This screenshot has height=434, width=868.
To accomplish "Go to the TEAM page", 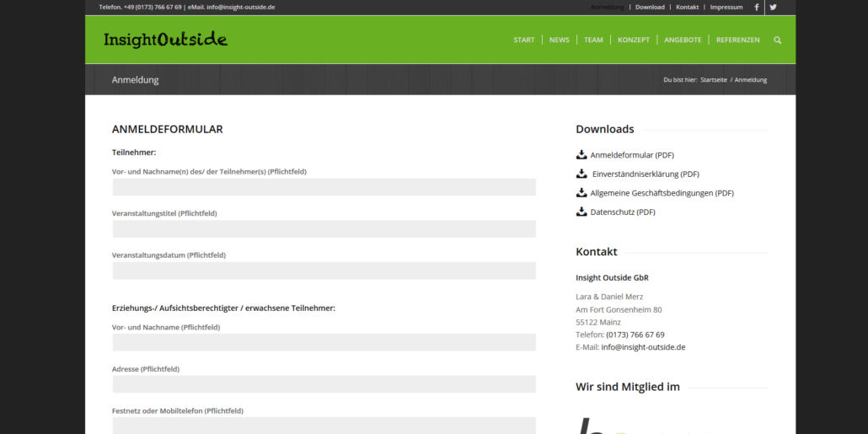I will pyautogui.click(x=593, y=40).
